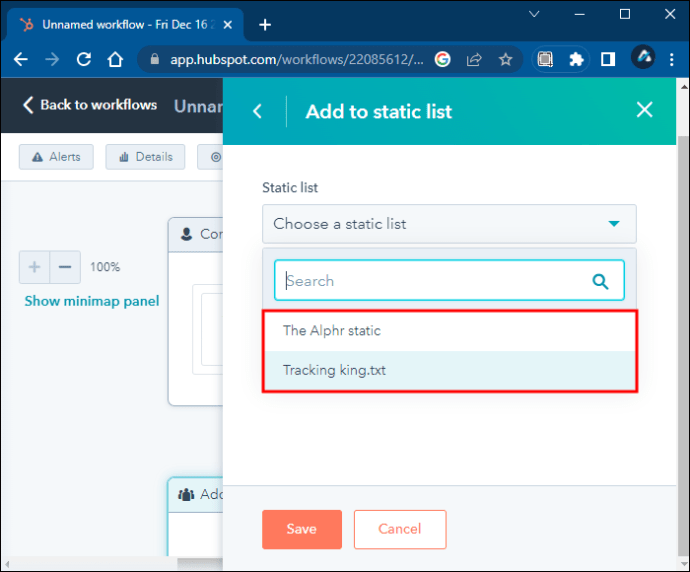Expand Choose a static list dropdown
The width and height of the screenshot is (690, 572).
pyautogui.click(x=449, y=224)
